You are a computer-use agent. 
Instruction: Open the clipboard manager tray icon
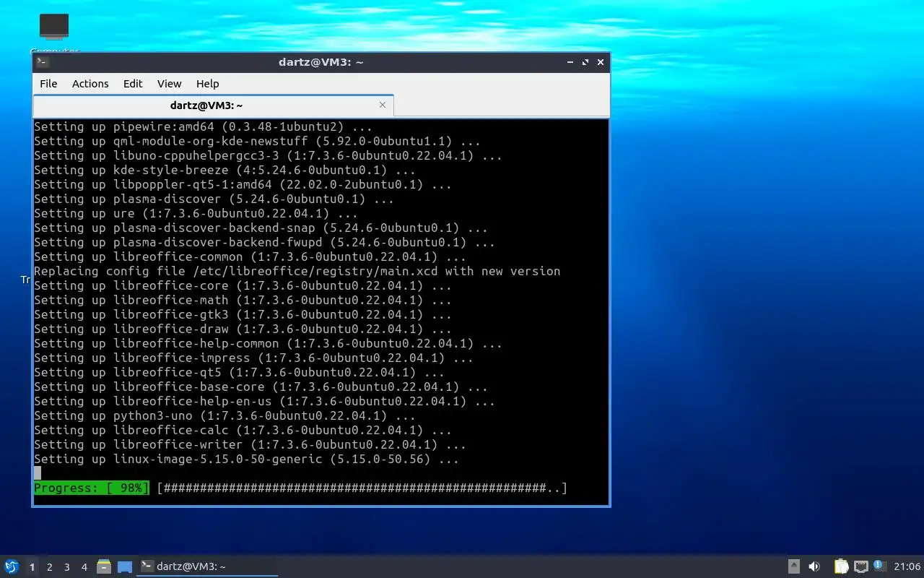point(842,566)
